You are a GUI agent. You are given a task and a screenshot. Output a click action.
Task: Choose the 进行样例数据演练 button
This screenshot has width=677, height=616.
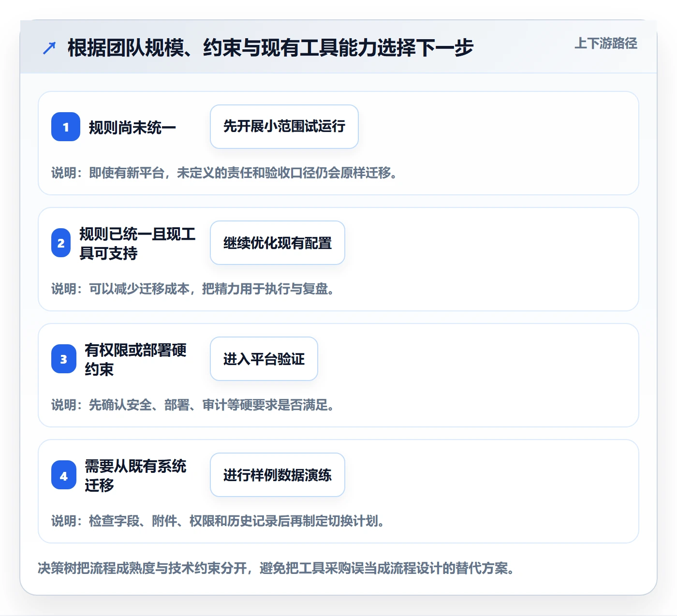click(x=278, y=475)
